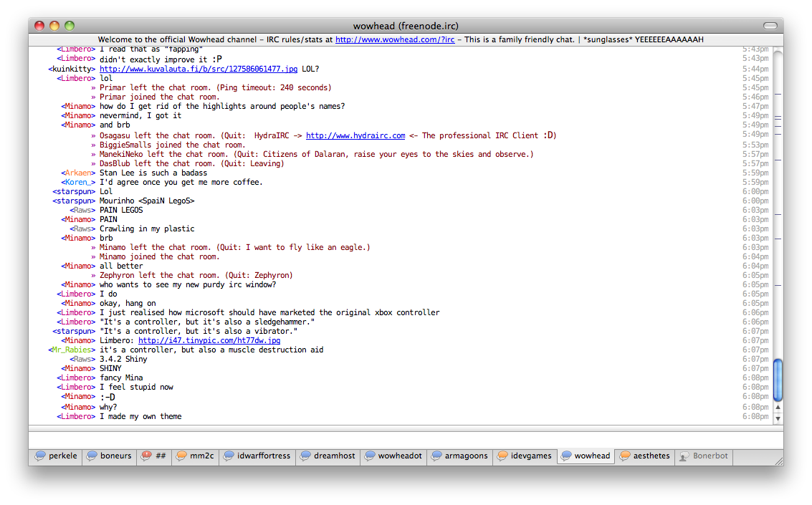
Task: Open Minamo's tinypic.com image link
Action: click(x=209, y=341)
